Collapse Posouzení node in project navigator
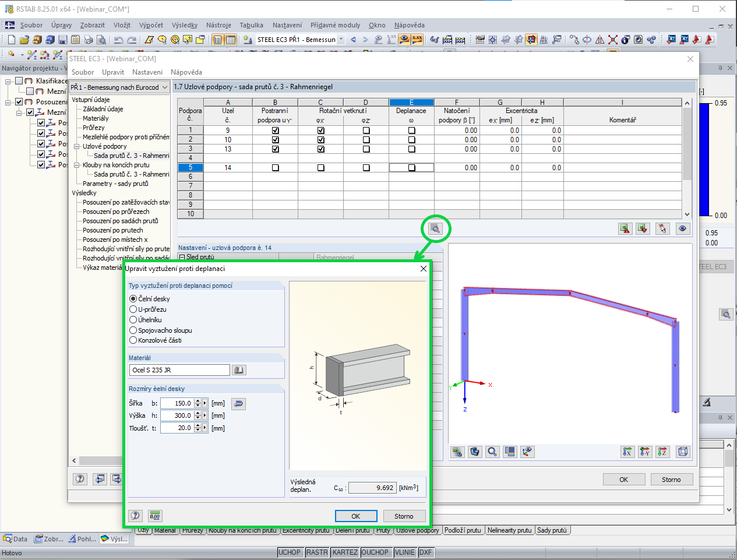737x560 pixels. (x=8, y=102)
